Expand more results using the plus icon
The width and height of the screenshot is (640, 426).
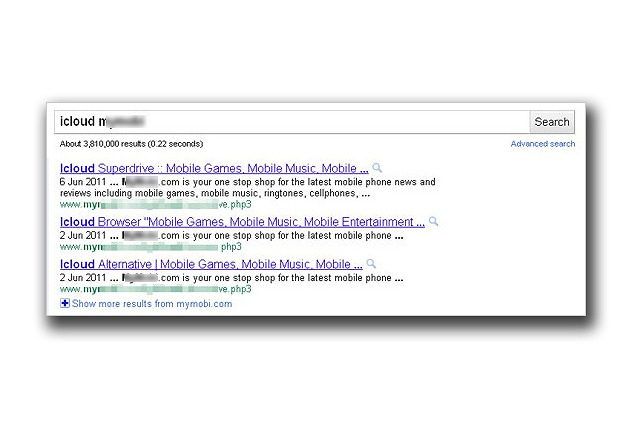click(65, 303)
